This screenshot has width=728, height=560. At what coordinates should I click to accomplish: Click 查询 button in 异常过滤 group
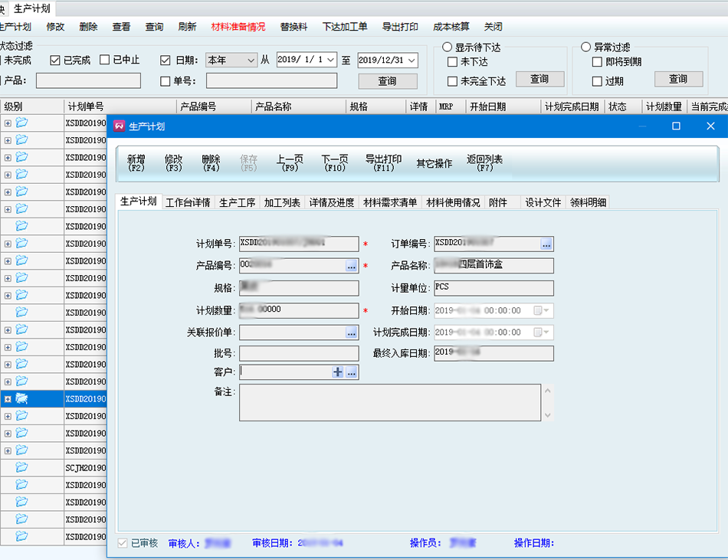[x=678, y=80]
